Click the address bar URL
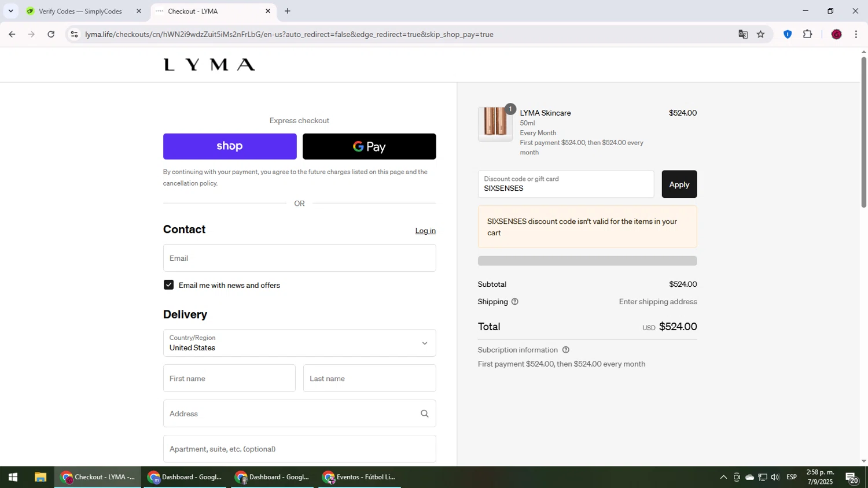This screenshot has width=868, height=488. tap(289, 34)
